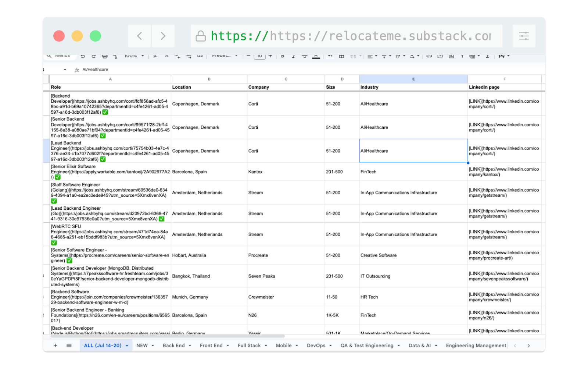Go forward in the browser

(163, 36)
